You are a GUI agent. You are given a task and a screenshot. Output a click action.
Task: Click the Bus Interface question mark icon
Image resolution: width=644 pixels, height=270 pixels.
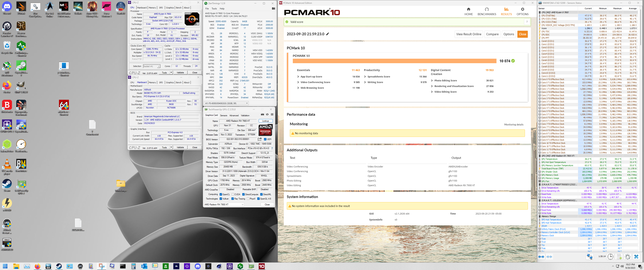click(x=272, y=148)
